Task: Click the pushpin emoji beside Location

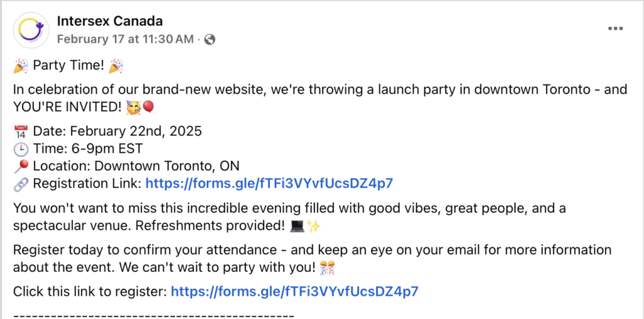Action: point(21,167)
